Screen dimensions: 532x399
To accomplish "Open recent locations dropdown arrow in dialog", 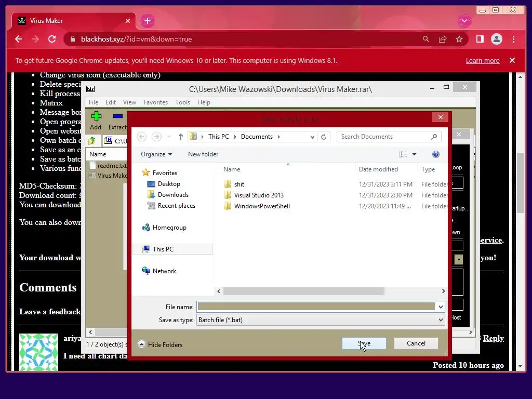I will pyautogui.click(x=169, y=137).
